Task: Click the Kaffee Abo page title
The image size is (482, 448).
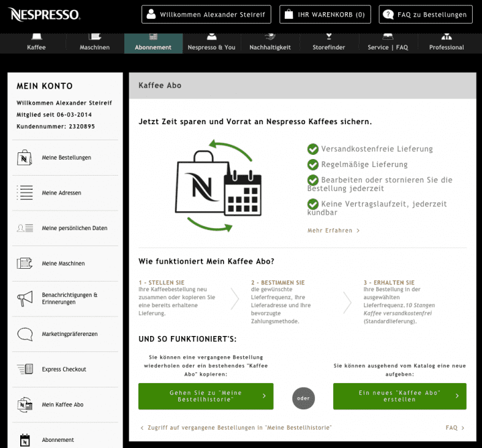Action: [160, 86]
